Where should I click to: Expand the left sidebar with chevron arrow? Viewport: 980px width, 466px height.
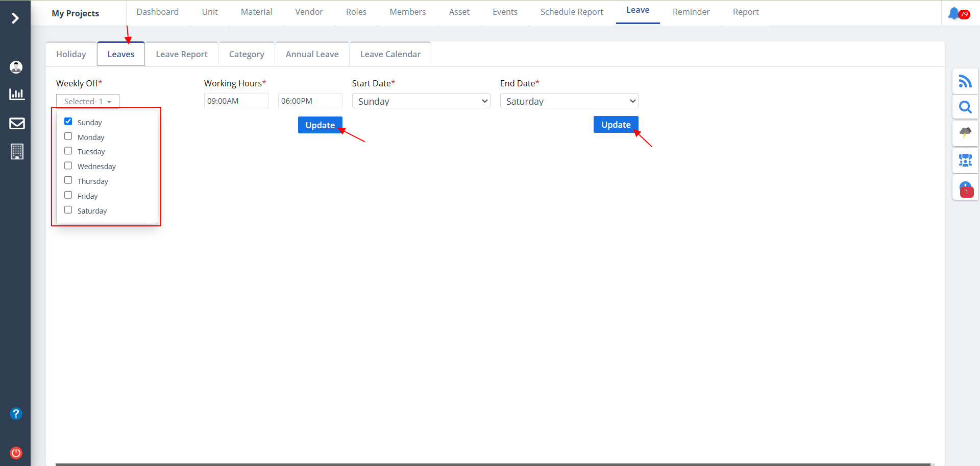(15, 18)
